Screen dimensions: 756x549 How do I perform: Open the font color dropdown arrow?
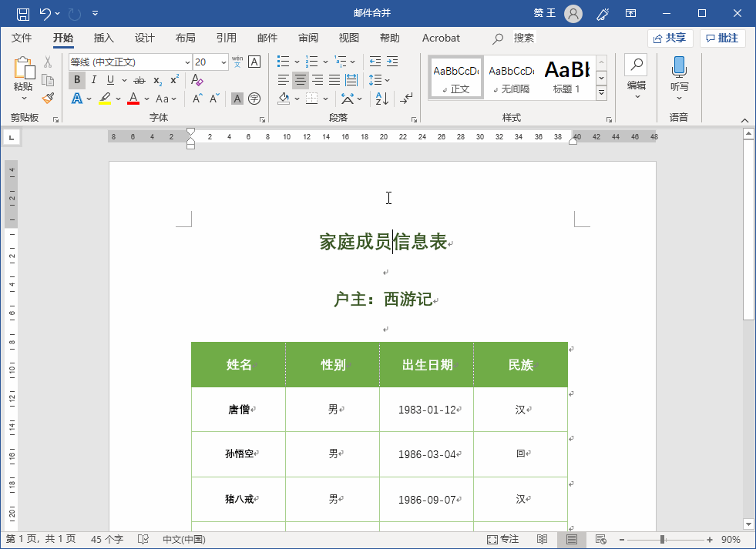pos(145,98)
